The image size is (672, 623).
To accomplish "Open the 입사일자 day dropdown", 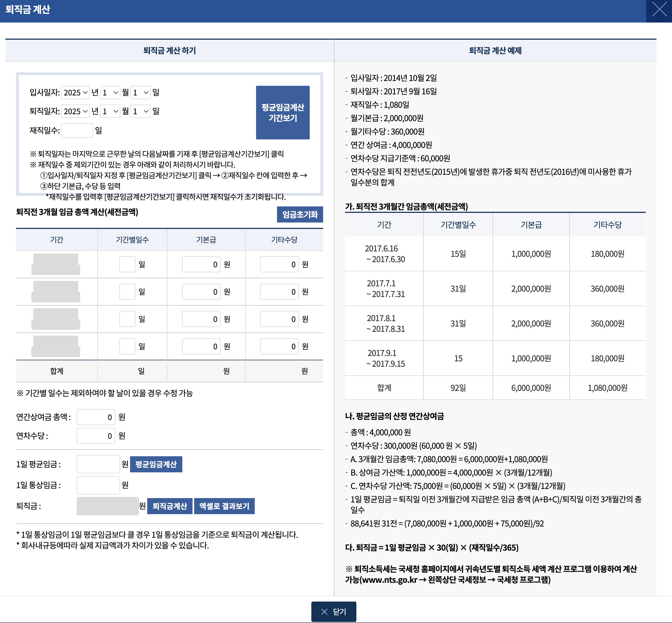I will coord(140,93).
